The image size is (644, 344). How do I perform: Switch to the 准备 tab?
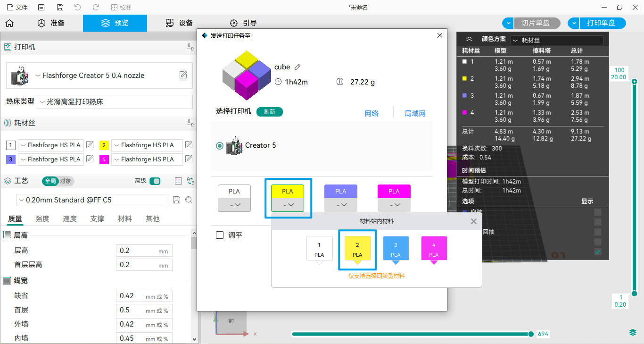coord(51,23)
